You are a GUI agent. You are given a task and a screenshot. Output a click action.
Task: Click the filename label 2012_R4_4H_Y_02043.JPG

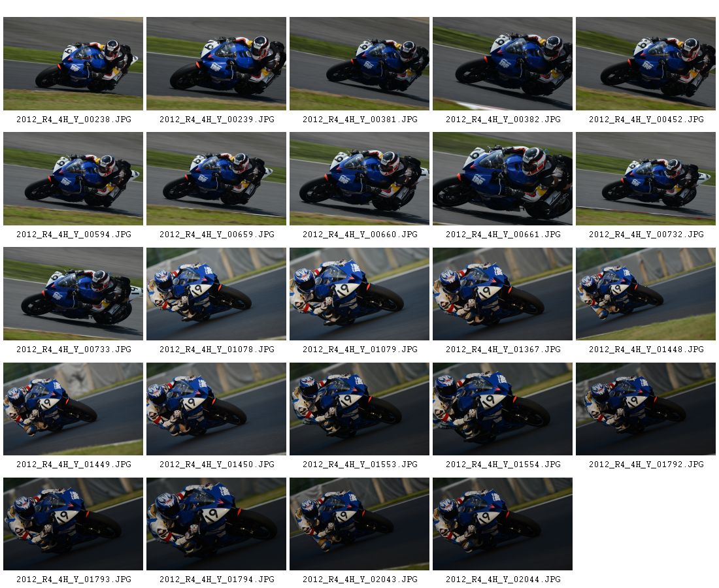(360, 580)
